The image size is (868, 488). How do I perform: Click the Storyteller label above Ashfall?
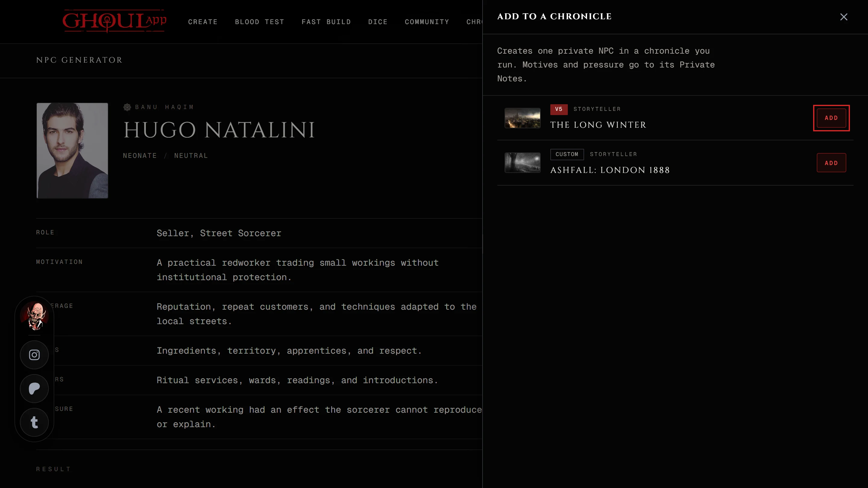click(613, 154)
